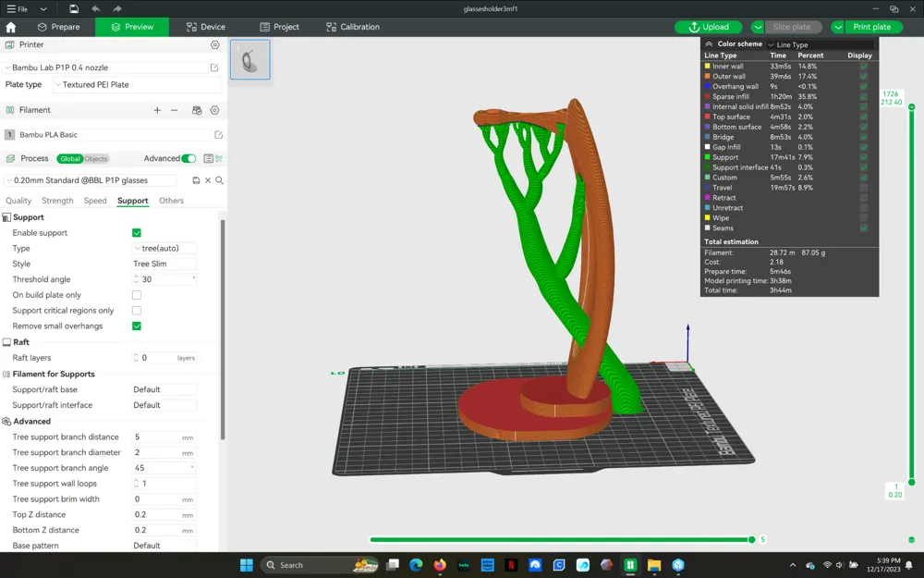Screen dimensions: 924x578
Task: Enable the On build plate only checkbox
Action: (x=137, y=295)
